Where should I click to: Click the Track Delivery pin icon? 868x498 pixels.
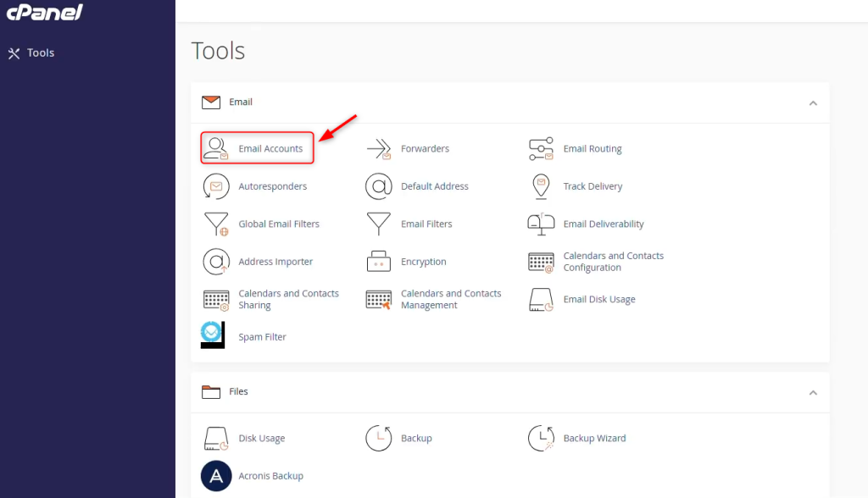541,186
